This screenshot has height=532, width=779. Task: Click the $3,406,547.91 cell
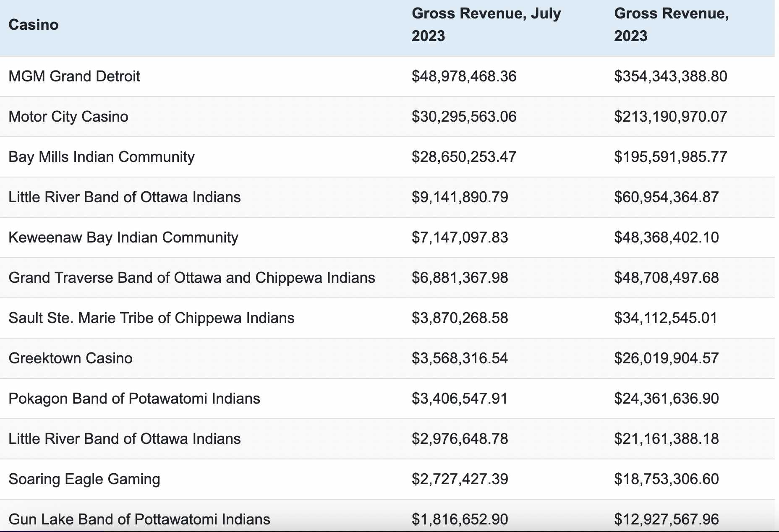click(x=460, y=399)
